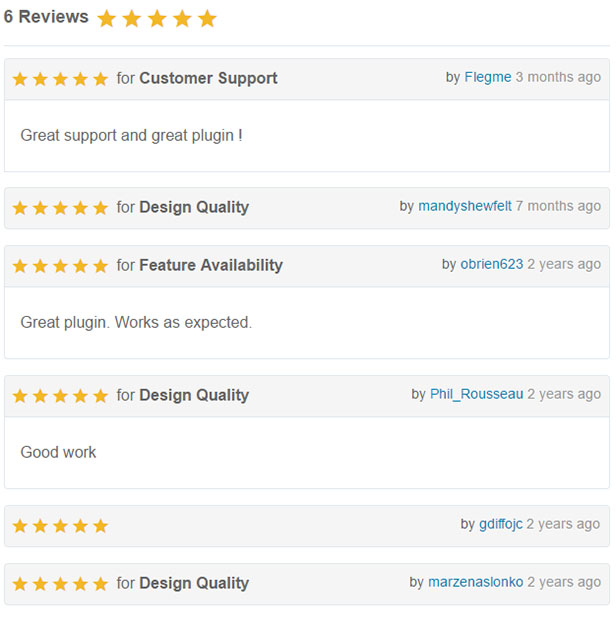616x626 pixels.
Task: Click third star of Feature Availability review
Action: point(60,266)
